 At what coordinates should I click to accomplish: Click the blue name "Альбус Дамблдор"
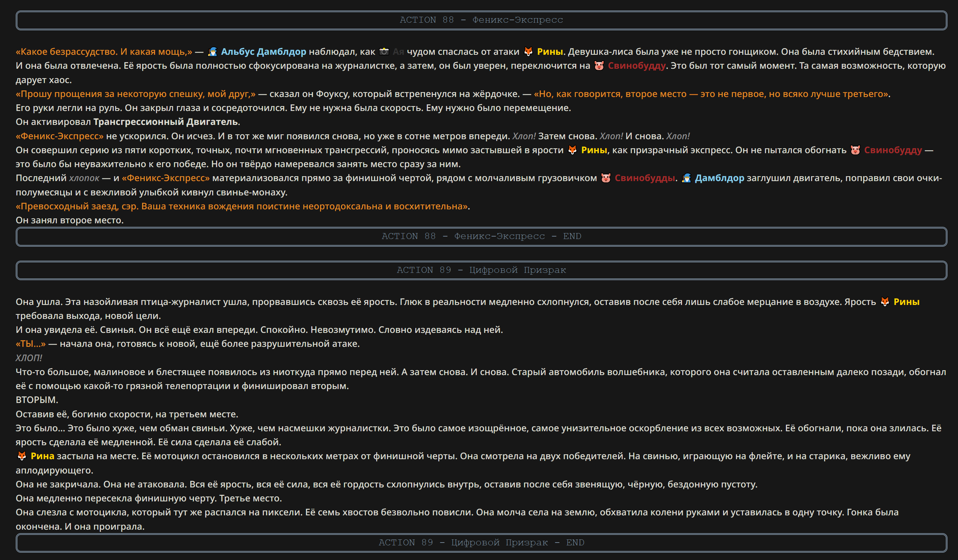coord(263,52)
